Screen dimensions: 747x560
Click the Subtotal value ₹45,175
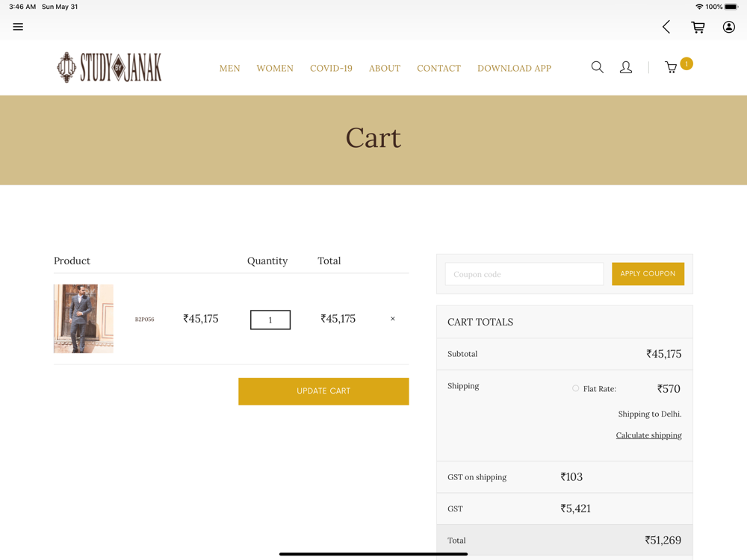[x=663, y=354]
